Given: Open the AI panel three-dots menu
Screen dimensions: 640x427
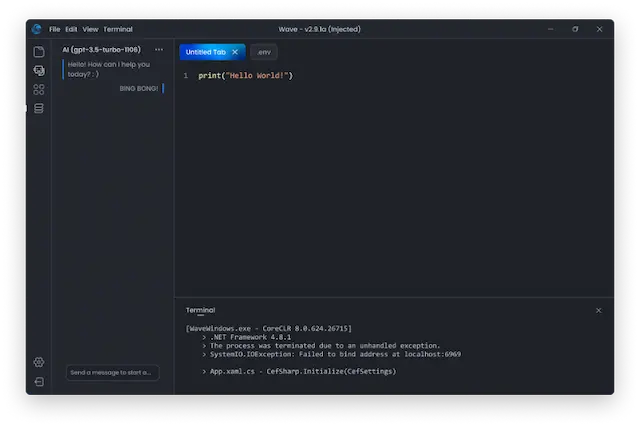Looking at the screenshot, I should coord(159,50).
